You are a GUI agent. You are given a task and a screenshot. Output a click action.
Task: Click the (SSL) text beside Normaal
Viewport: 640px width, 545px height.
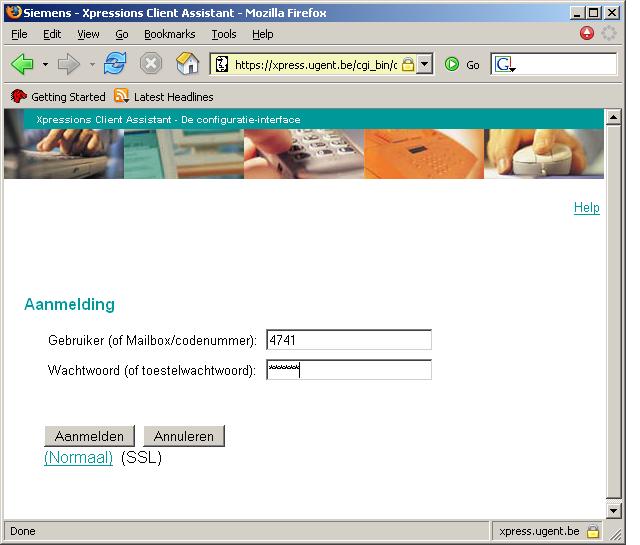click(141, 458)
